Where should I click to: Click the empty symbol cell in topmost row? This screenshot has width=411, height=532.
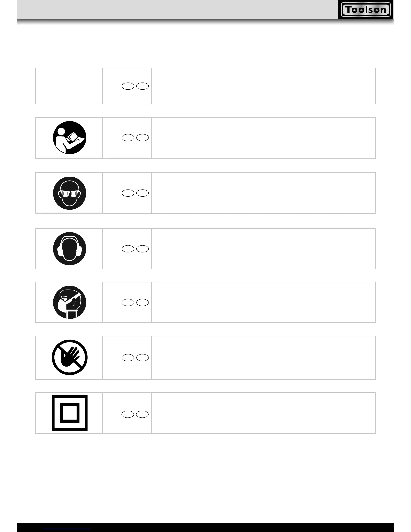69,86
